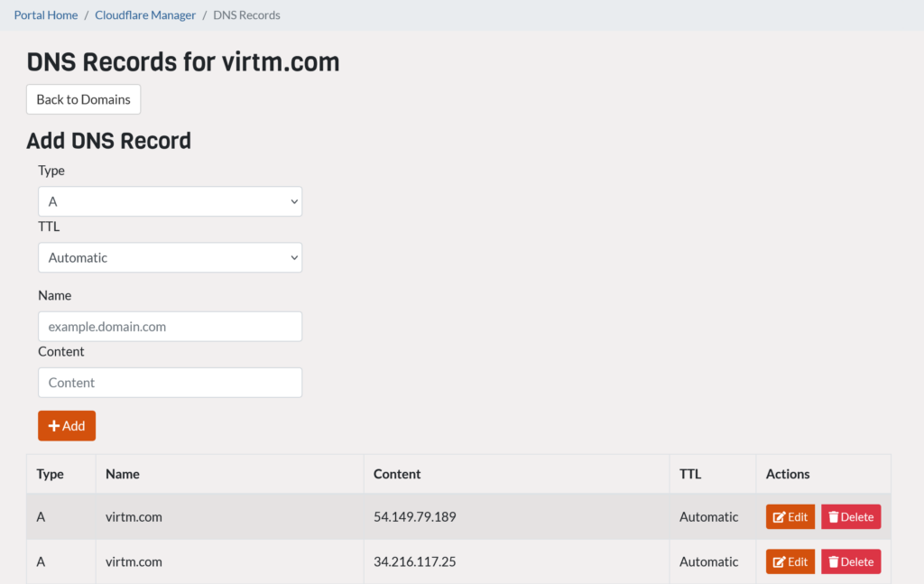Click the pencil Edit icon for 34.216.117.25
The width and height of the screenshot is (924, 584).
[x=777, y=561]
